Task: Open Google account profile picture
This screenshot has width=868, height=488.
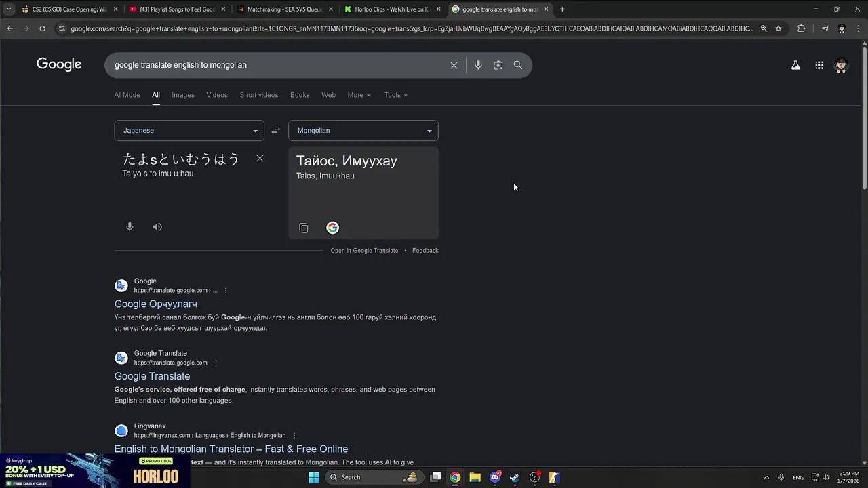Action: [x=842, y=65]
